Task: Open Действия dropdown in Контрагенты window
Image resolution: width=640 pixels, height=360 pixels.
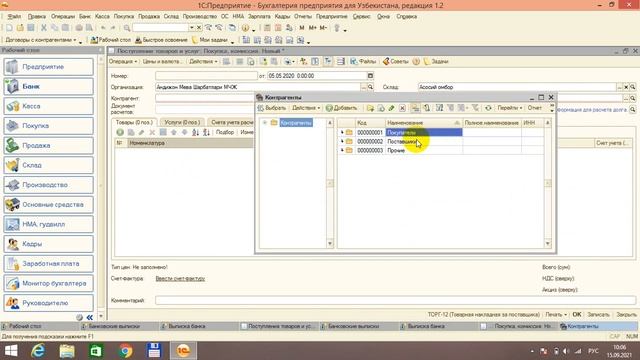Action: coord(306,108)
